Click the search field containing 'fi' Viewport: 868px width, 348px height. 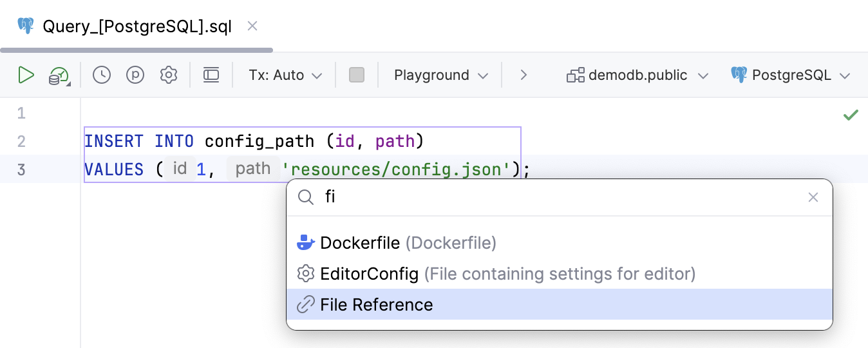(x=559, y=197)
